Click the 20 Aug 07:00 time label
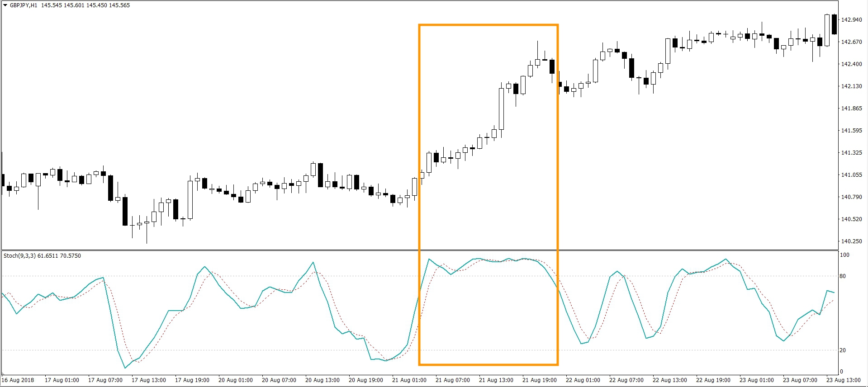This screenshot has width=868, height=387. [279, 380]
